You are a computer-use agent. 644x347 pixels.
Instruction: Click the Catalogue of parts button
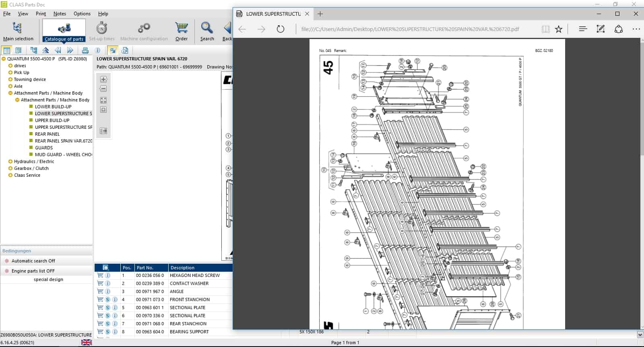tap(64, 31)
